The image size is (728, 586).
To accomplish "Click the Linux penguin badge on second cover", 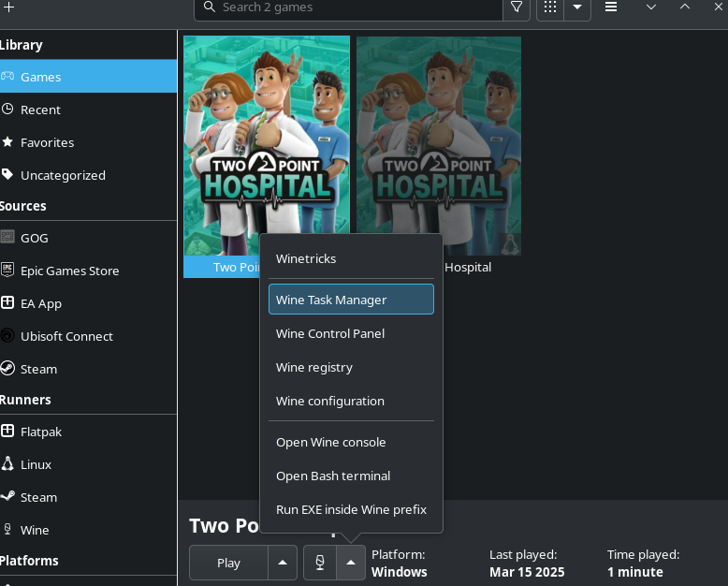I will (510, 243).
